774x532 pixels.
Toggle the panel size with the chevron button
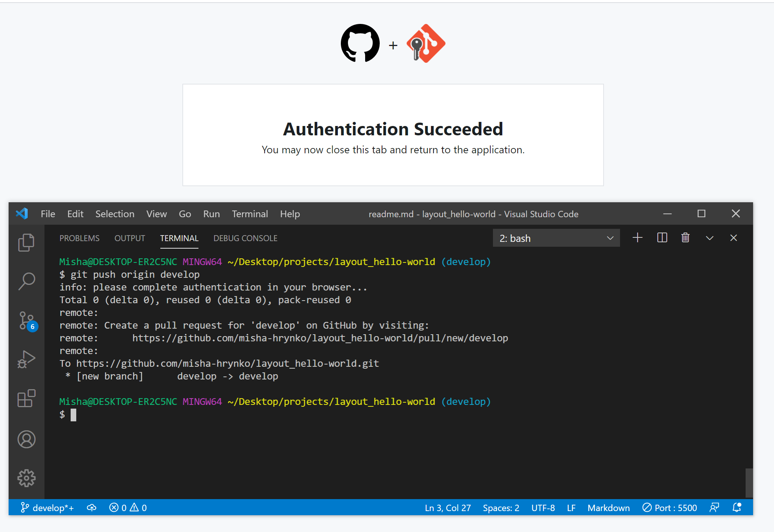coord(710,238)
